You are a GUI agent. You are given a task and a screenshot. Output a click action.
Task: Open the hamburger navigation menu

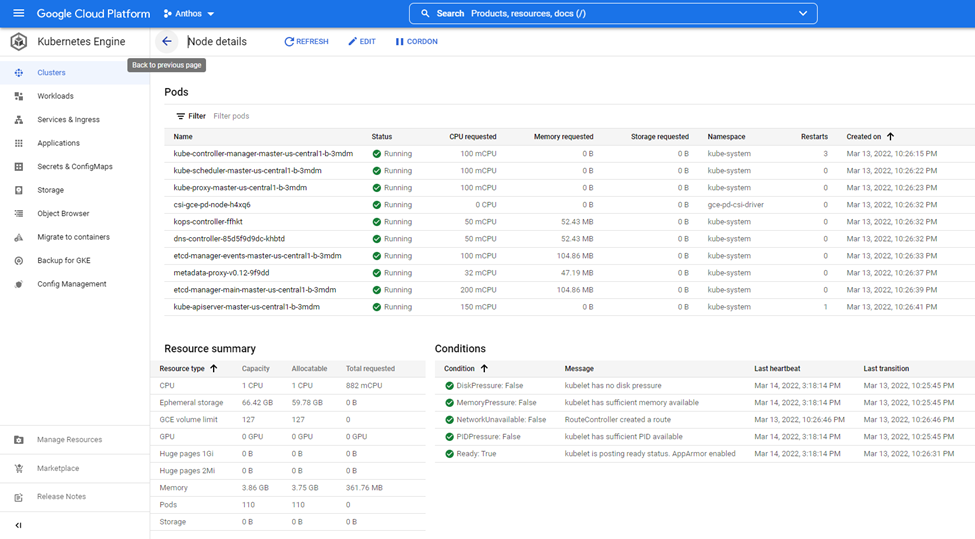point(18,13)
